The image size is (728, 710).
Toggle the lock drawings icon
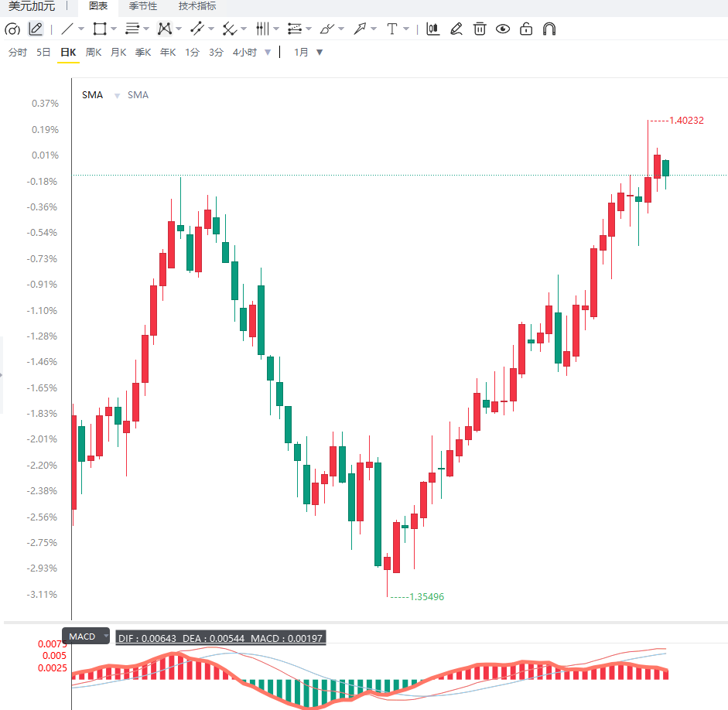tap(526, 29)
